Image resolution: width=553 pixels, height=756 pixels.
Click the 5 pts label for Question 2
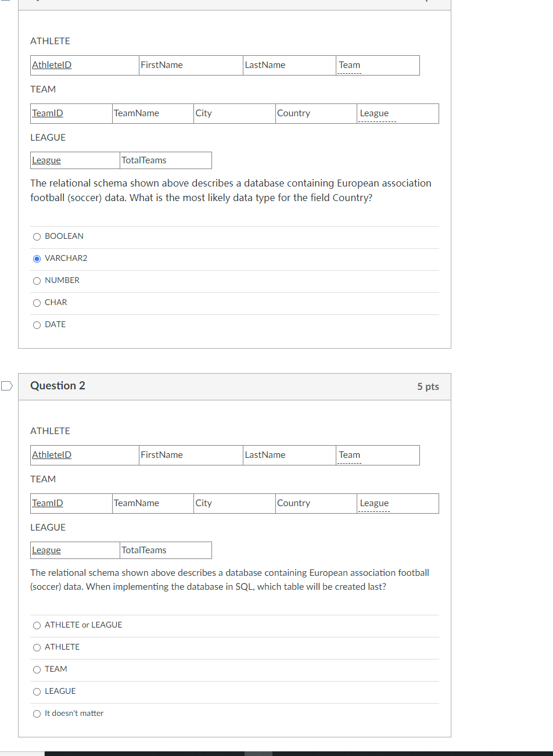[428, 386]
